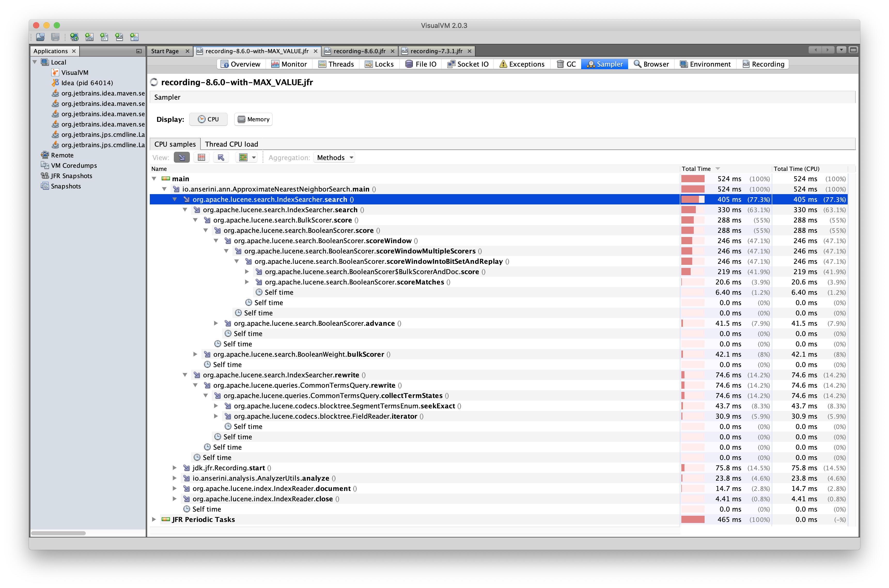Open the Aggregation Methods dropdown
This screenshot has height=588, width=889.
click(x=334, y=157)
